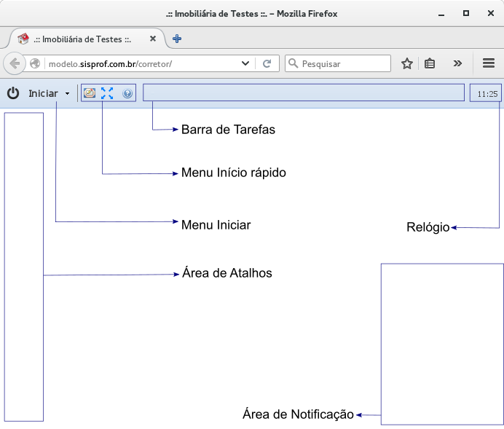The height and width of the screenshot is (429, 504).
Task: Expand the Iniciar menu dropdown arrow
Action: (68, 94)
